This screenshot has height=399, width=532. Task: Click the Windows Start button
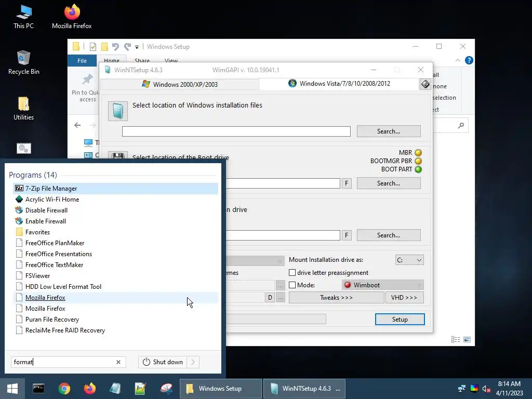[x=12, y=389]
